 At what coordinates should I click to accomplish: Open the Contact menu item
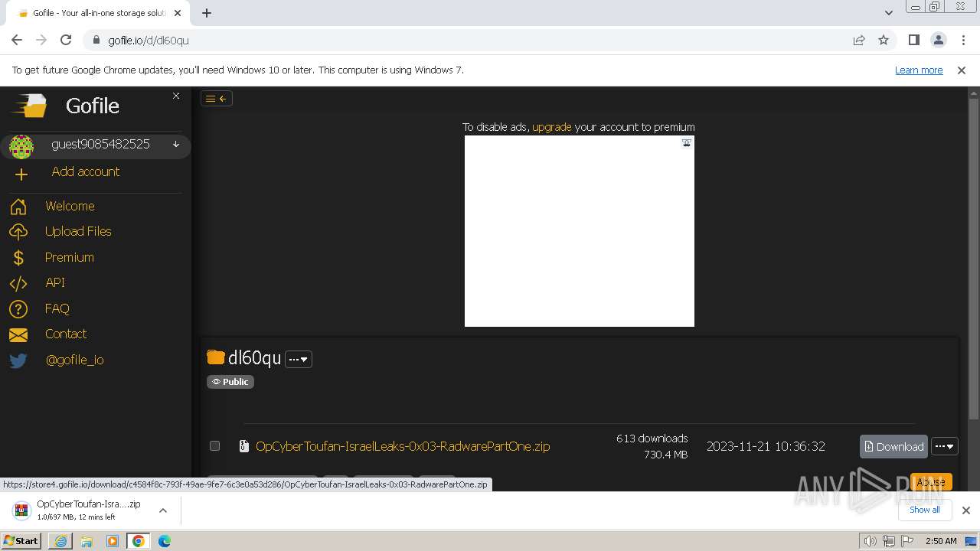(66, 334)
